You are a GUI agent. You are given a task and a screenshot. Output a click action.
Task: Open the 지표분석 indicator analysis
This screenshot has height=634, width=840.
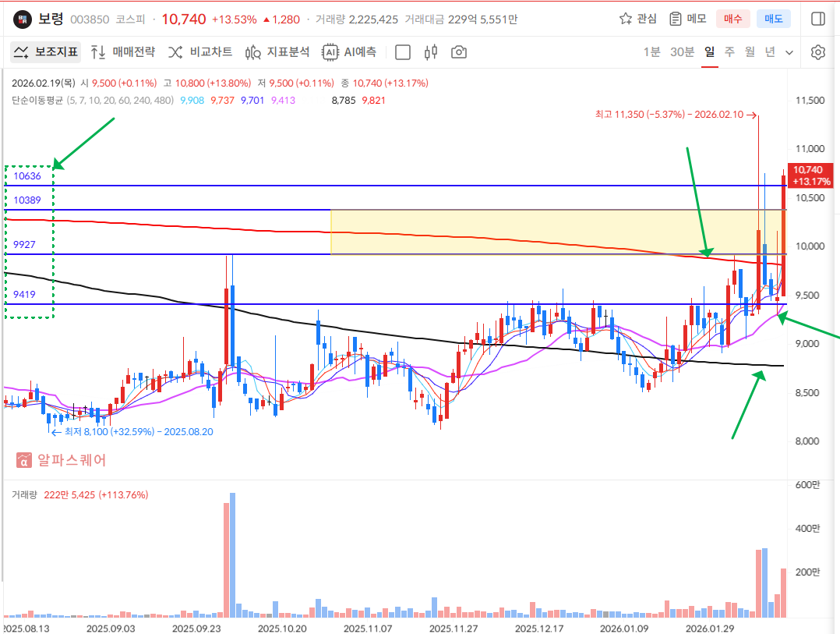pos(277,52)
